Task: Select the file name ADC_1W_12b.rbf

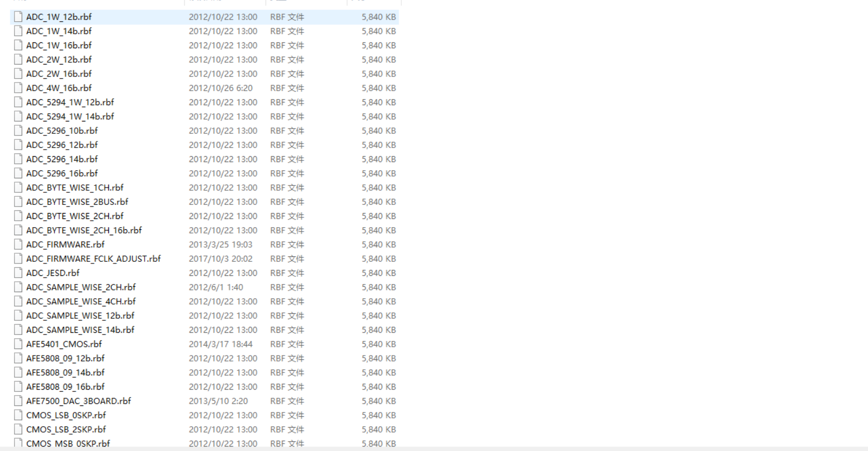Action: point(59,17)
